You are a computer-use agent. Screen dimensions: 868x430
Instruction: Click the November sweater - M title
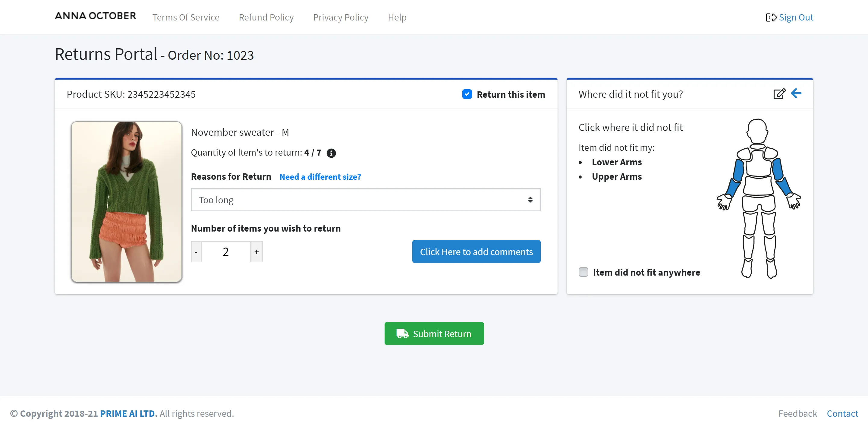(x=240, y=132)
